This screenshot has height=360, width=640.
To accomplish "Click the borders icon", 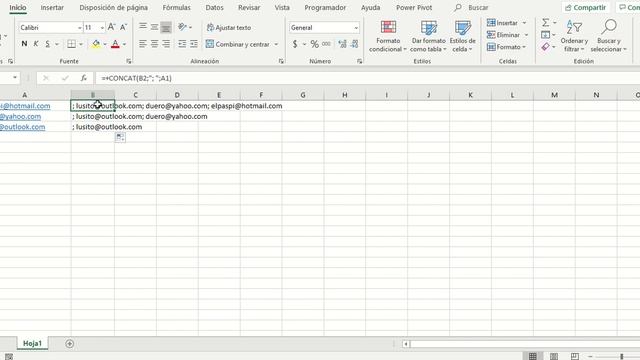I will point(71,44).
